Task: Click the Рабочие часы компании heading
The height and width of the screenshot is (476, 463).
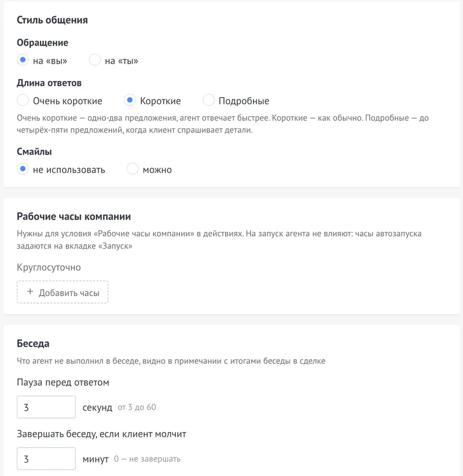Action: 74,216
